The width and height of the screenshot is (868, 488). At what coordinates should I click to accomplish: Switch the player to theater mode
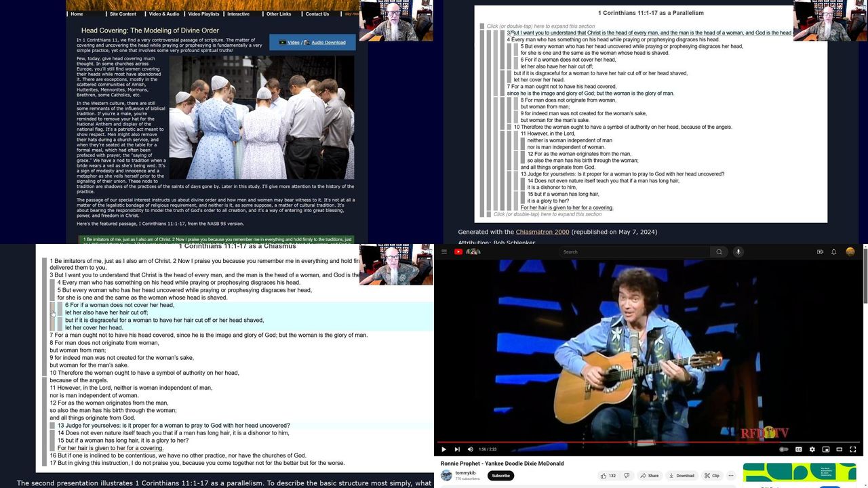839,449
